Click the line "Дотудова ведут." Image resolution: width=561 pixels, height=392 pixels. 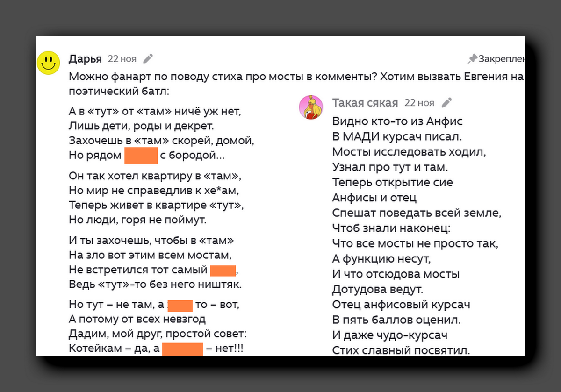coord(377,290)
